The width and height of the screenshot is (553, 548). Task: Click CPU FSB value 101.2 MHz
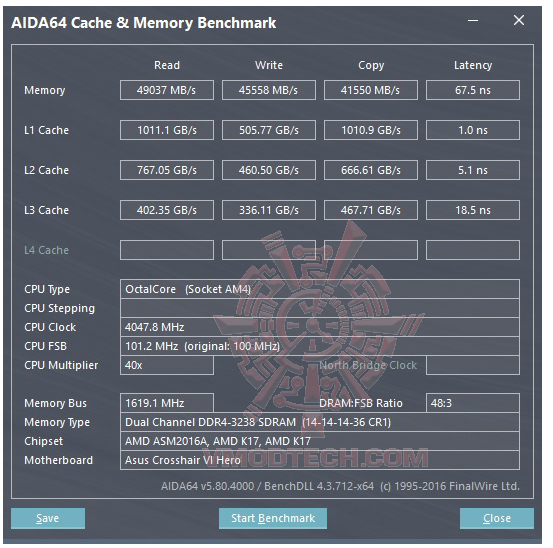tap(320, 346)
